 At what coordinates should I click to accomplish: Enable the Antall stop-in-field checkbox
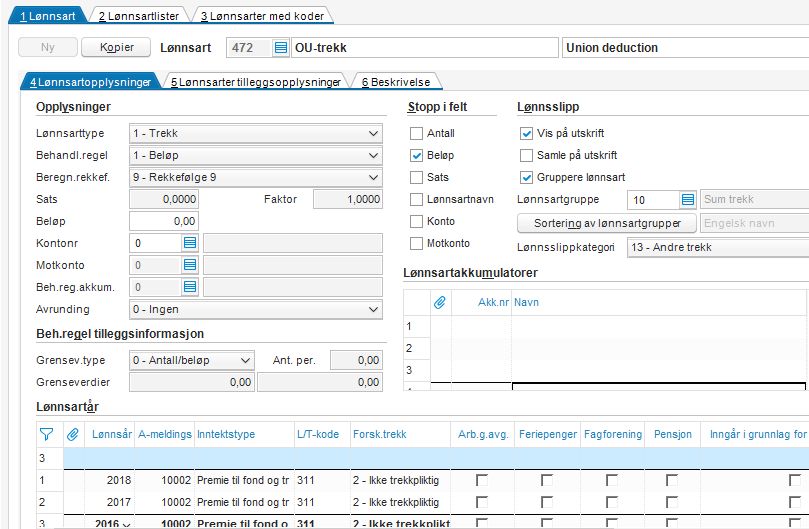(x=416, y=133)
